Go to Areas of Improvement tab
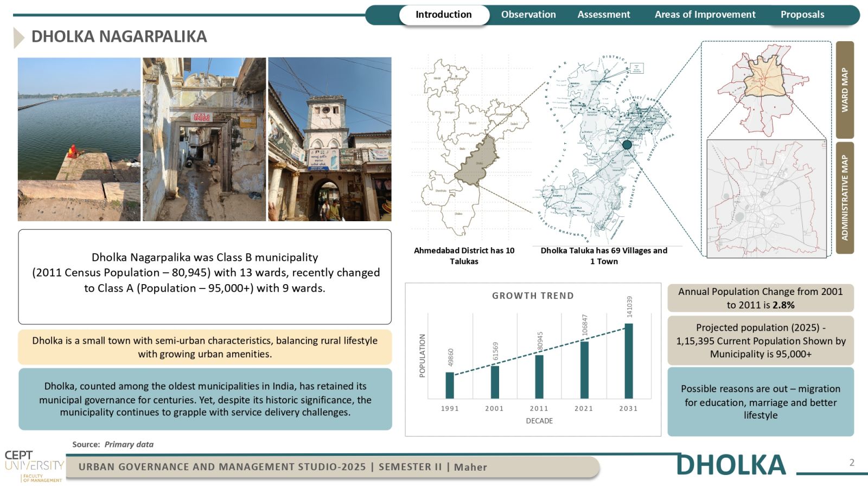 (705, 15)
